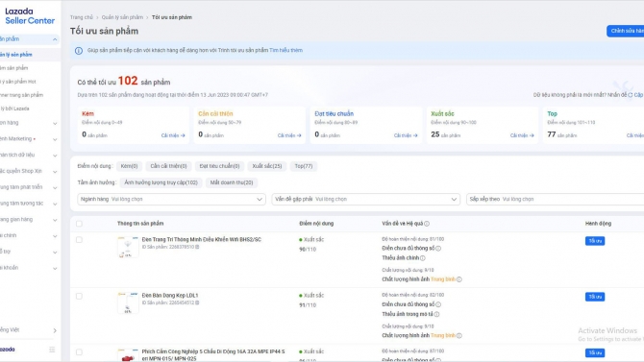644x362 pixels.
Task: Click the info icon in the blue banner
Action: (79, 51)
